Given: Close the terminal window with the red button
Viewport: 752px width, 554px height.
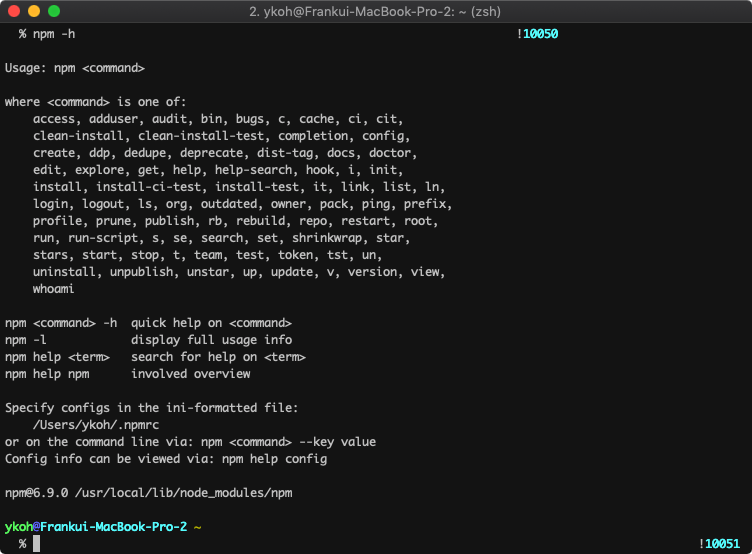Looking at the screenshot, I should (x=13, y=11).
